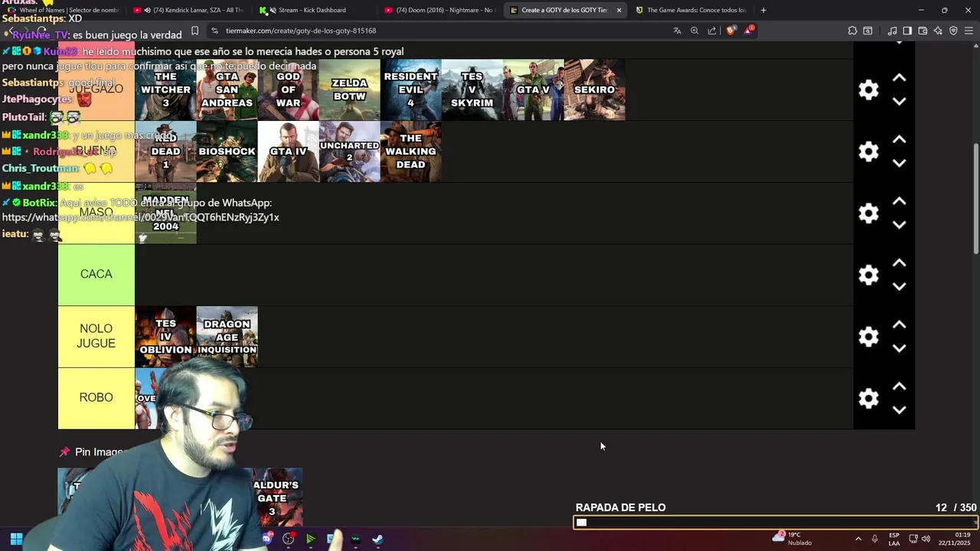Open the Brave Wallet icon
The height and width of the screenshot is (551, 980).
click(x=923, y=31)
